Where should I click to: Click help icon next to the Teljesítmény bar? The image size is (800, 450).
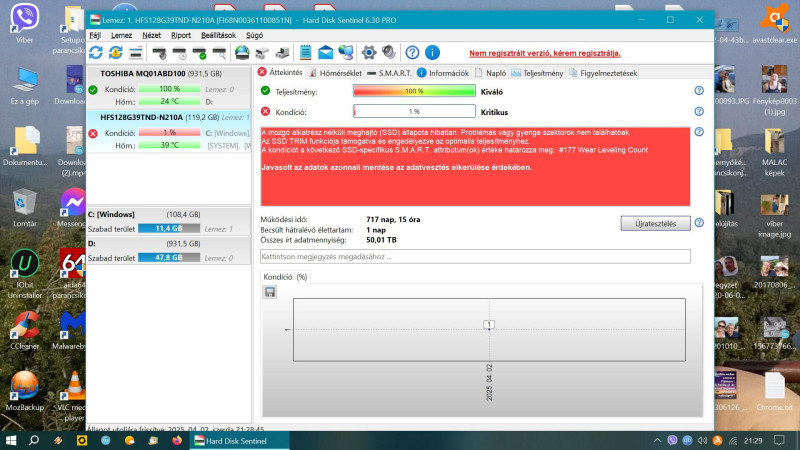tap(699, 90)
